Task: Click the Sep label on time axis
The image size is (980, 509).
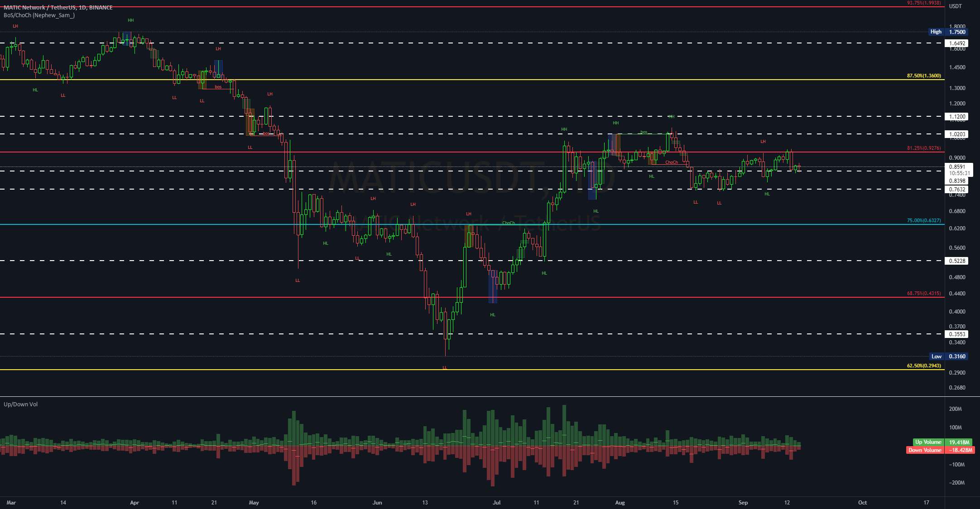Action: click(743, 502)
